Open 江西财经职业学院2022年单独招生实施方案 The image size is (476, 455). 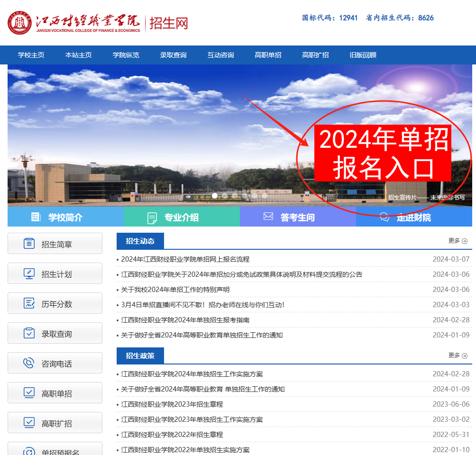(x=185, y=450)
